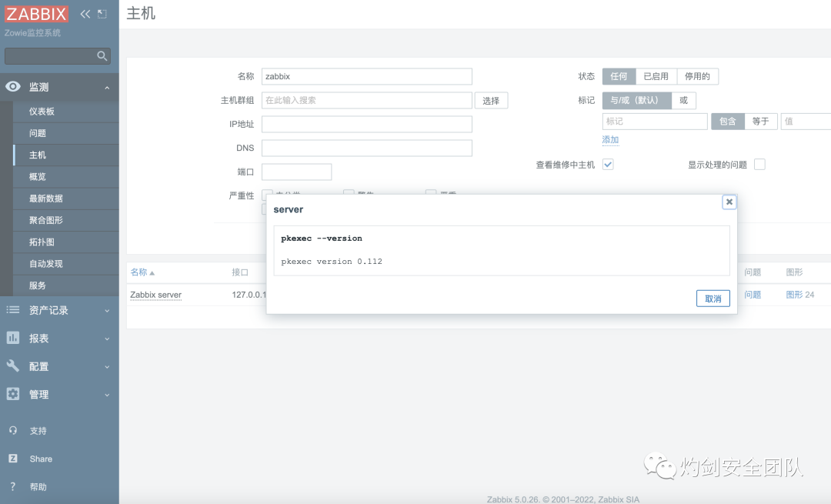This screenshot has width=831, height=504.
Task: Click 选择 button for host groups
Action: (x=491, y=100)
